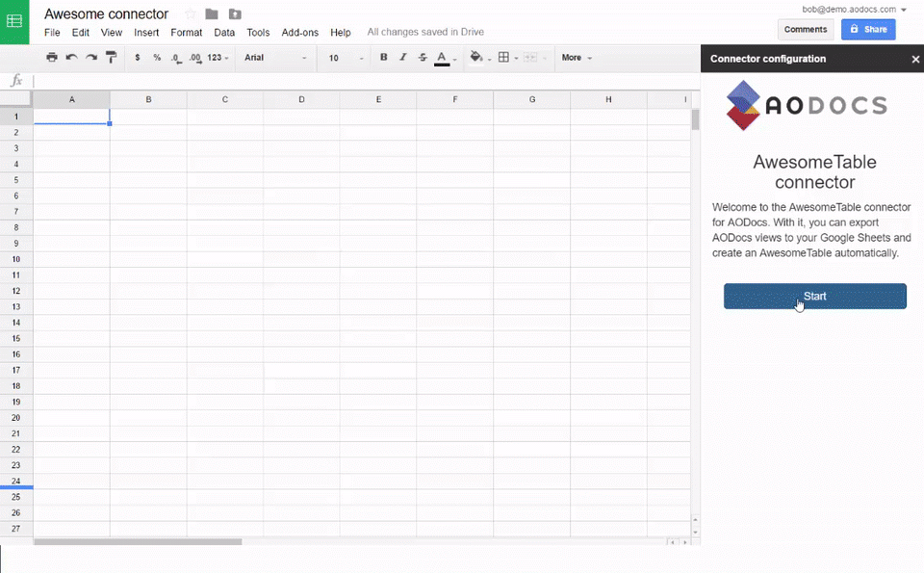Toggle bold formatting
The image size is (924, 573).
click(x=384, y=57)
